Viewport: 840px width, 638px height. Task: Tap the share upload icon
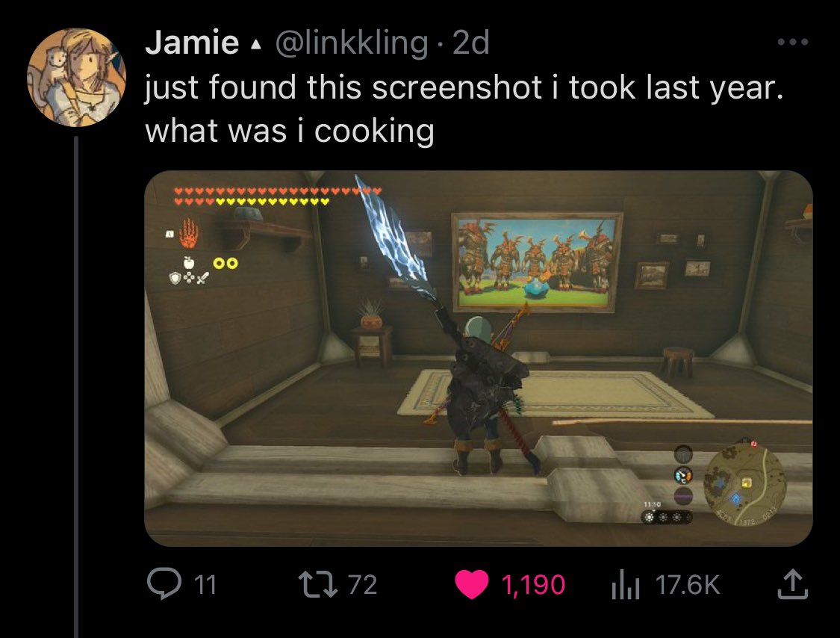pos(792,584)
